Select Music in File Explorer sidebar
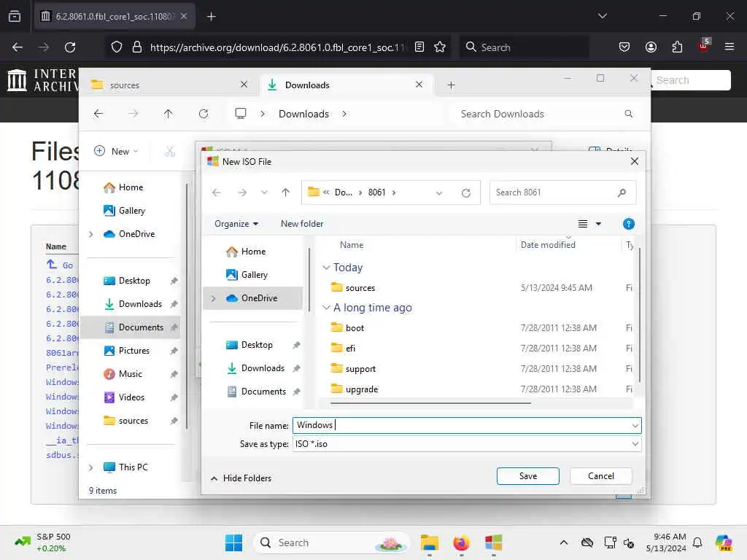The height and width of the screenshot is (560, 747). 130,374
